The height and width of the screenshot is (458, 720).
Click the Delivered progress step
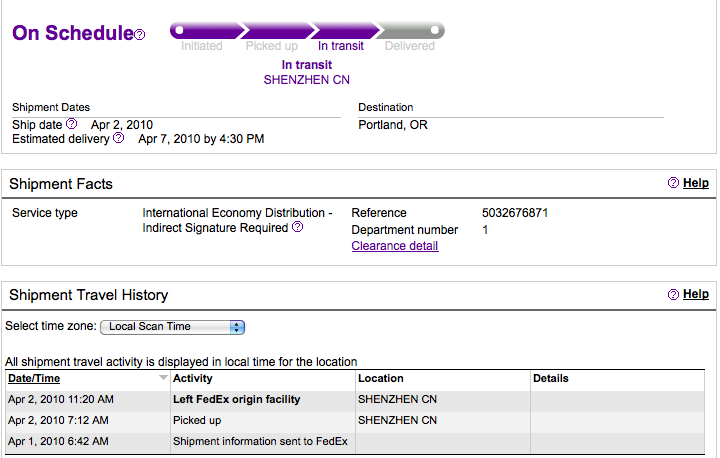(410, 46)
